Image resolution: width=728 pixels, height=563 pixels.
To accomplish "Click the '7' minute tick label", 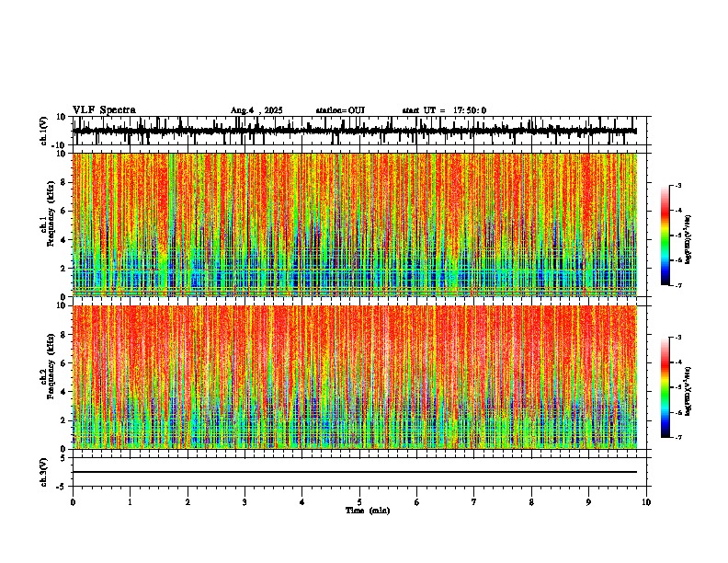I will tap(473, 502).
